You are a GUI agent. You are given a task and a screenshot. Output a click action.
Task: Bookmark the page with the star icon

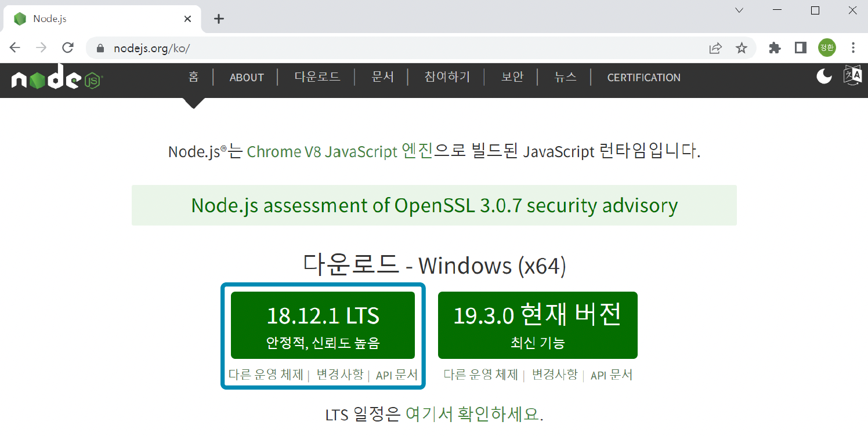tap(742, 48)
